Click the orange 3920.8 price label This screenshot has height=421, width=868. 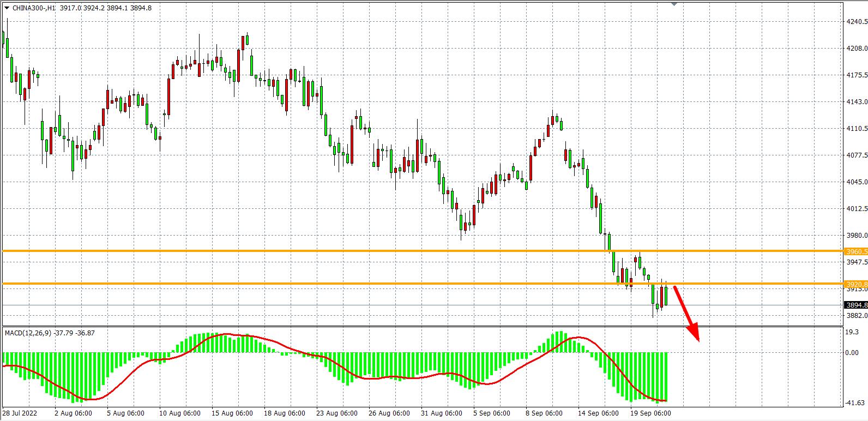[x=855, y=284]
